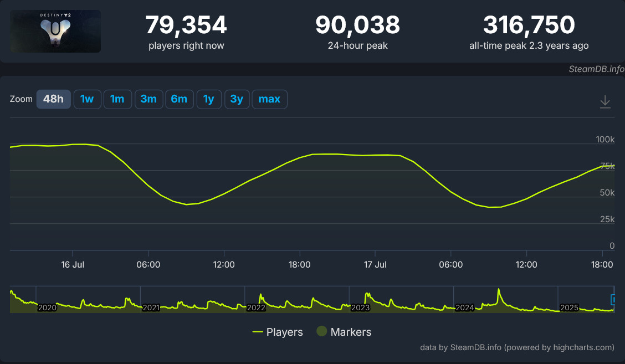Click 2022 in the navigator timeline
Screen dimensions: 625x364
pos(256,307)
